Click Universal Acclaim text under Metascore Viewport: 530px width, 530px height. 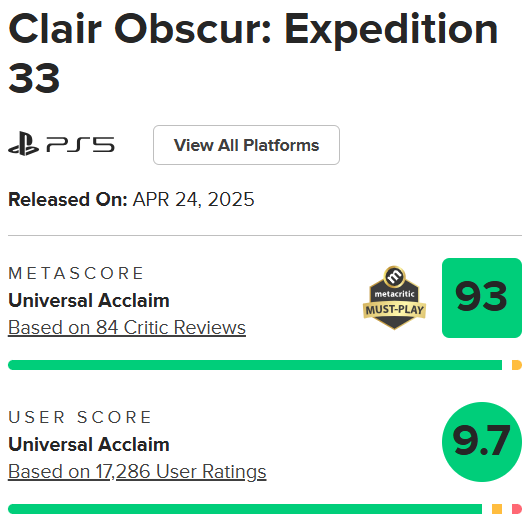point(89,300)
